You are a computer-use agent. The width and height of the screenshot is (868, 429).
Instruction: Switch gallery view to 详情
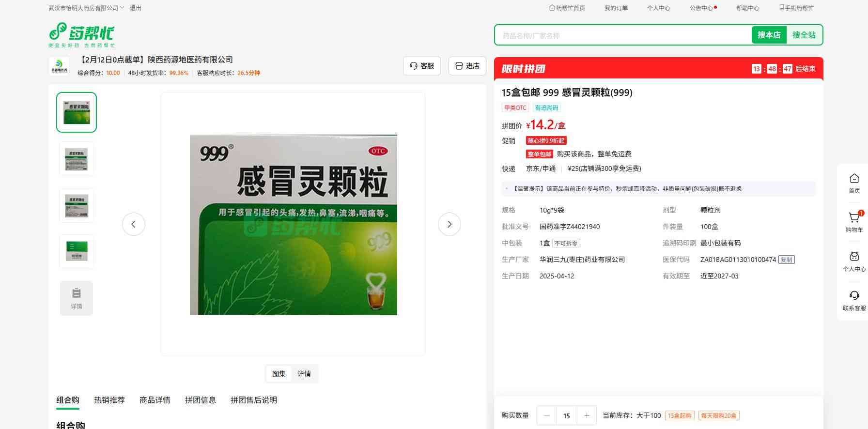(x=304, y=374)
